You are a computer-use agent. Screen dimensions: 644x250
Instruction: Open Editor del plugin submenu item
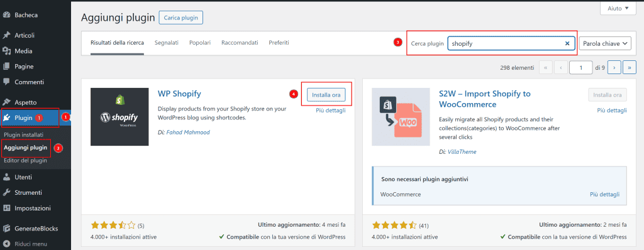(25, 161)
